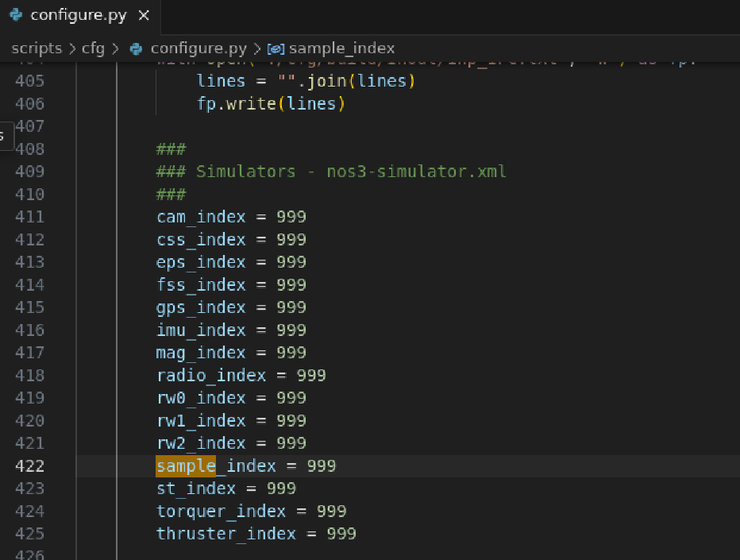Click the variable symbol icon in breadcrumb
The height and width of the screenshot is (560, 740).
(x=276, y=49)
